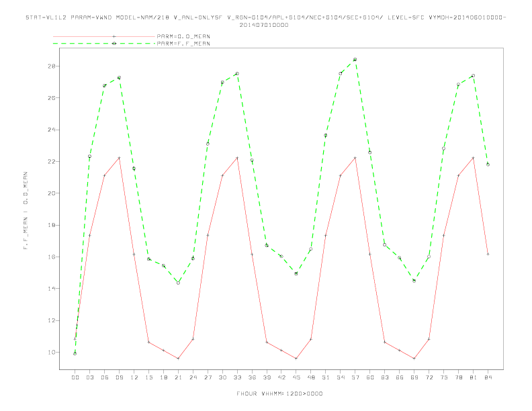Click x-axis tick label 21
This screenshot has width=532, height=411.
pyautogui.click(x=178, y=377)
